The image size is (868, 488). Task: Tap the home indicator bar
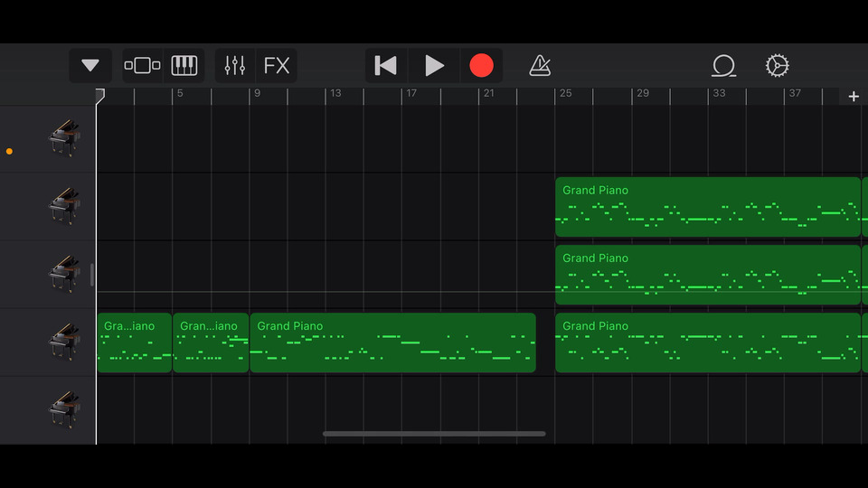point(434,434)
